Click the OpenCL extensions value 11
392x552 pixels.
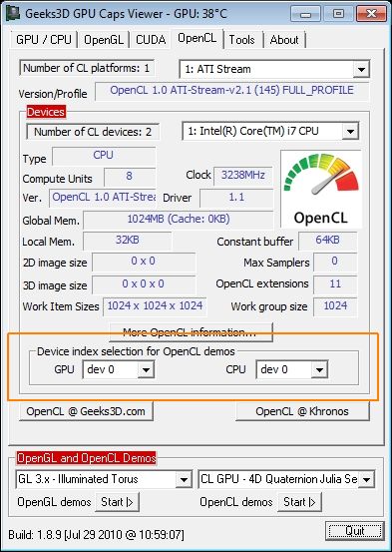[x=334, y=284]
